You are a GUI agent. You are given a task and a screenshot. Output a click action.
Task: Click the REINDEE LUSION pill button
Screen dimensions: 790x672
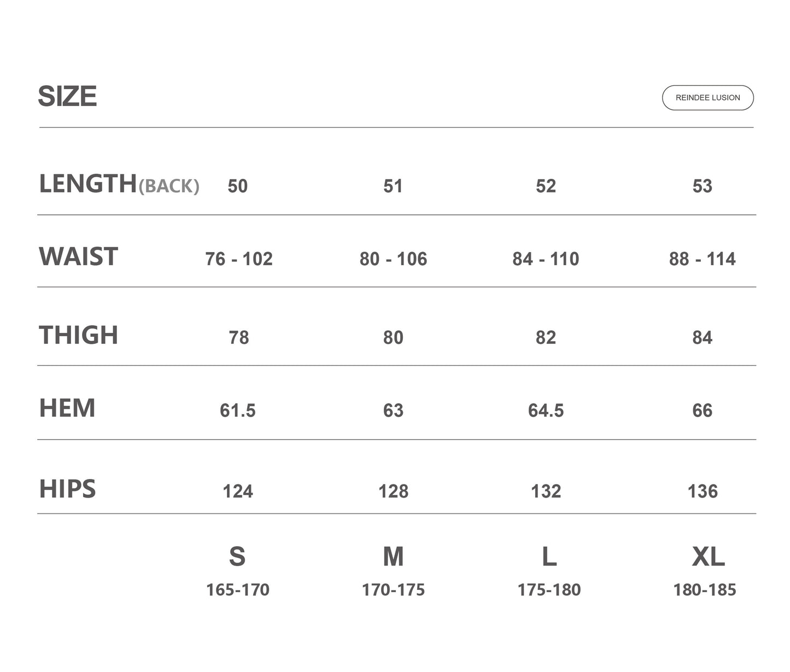pyautogui.click(x=707, y=98)
